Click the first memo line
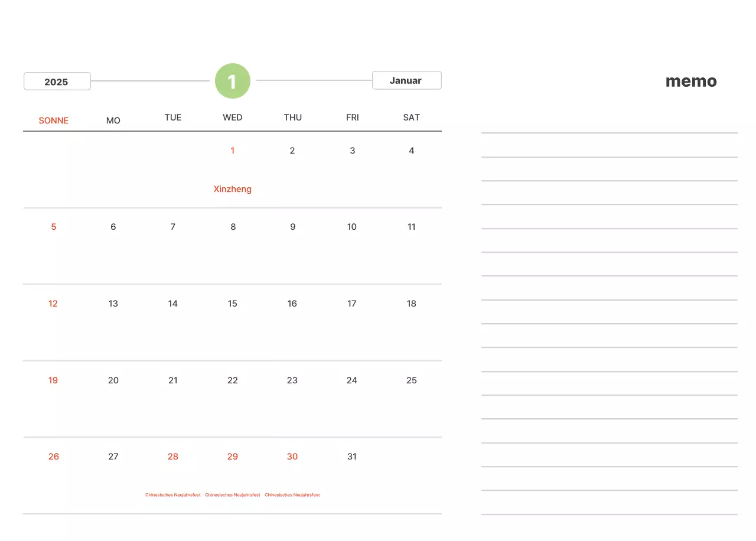Viewport: 756px width, 541px height. click(609, 133)
